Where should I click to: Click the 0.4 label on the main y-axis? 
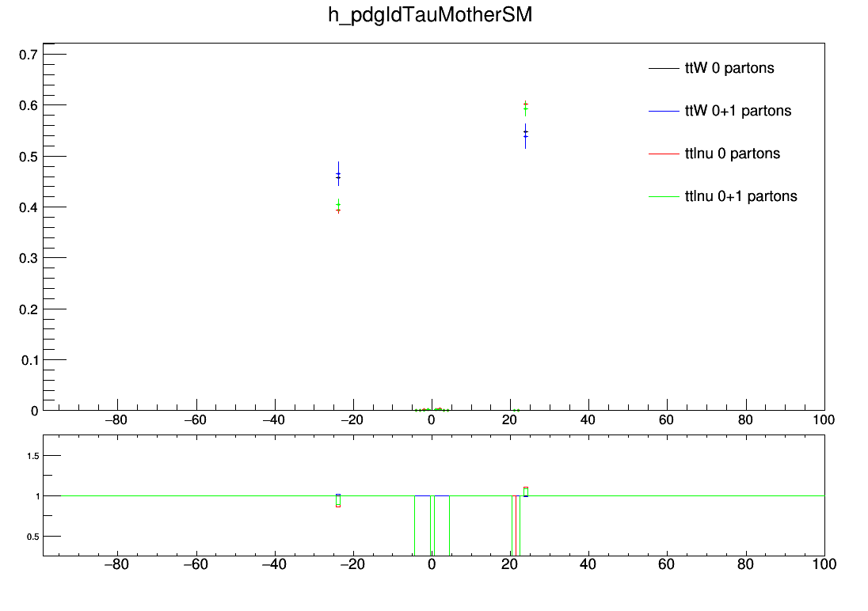(x=29, y=207)
